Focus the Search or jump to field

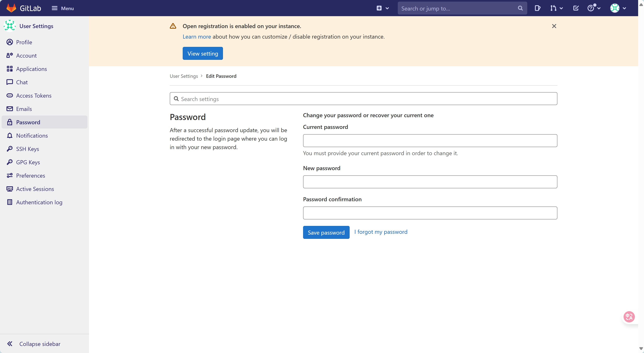(462, 8)
